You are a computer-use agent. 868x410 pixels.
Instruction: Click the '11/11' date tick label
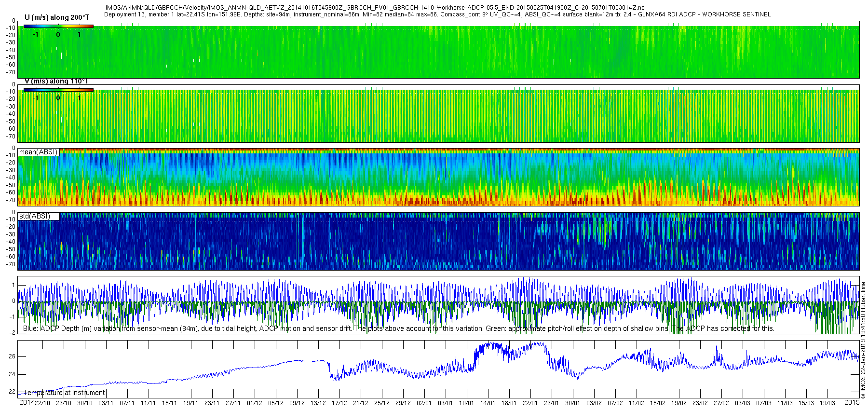(x=149, y=403)
